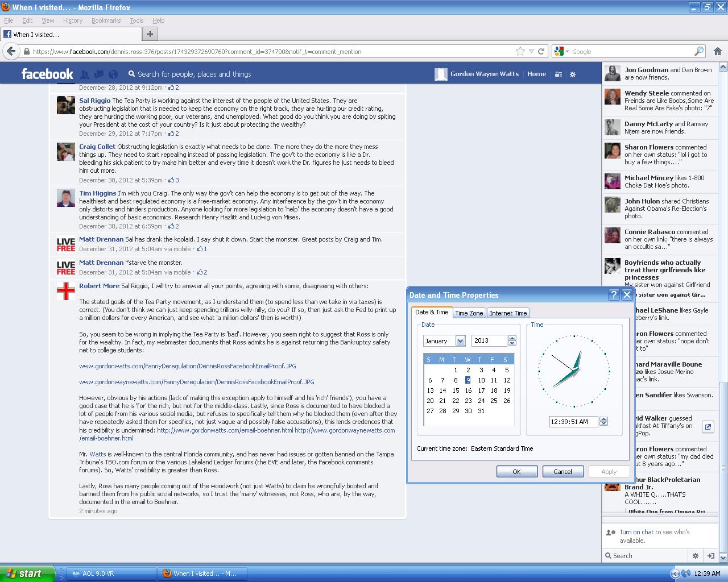Select the 'When I visited...' browser tab
Viewport: 728px width, 582px height.
point(71,34)
